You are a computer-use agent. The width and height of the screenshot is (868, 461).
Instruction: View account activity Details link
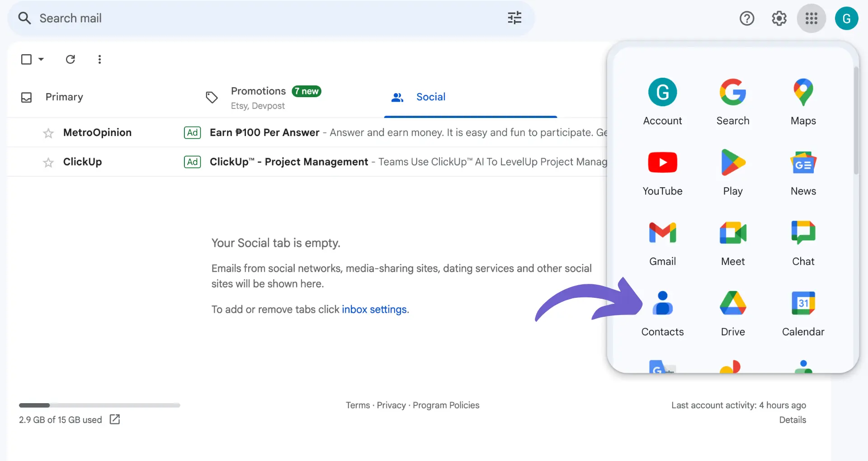coord(793,420)
